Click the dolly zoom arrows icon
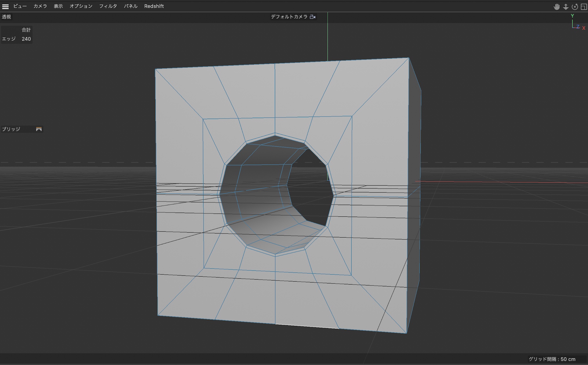Viewport: 588px width, 365px height. (566, 7)
